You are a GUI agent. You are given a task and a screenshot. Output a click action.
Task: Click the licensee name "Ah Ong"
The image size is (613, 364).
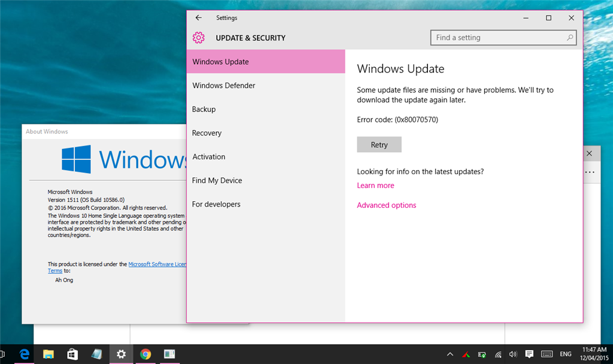[x=64, y=280]
